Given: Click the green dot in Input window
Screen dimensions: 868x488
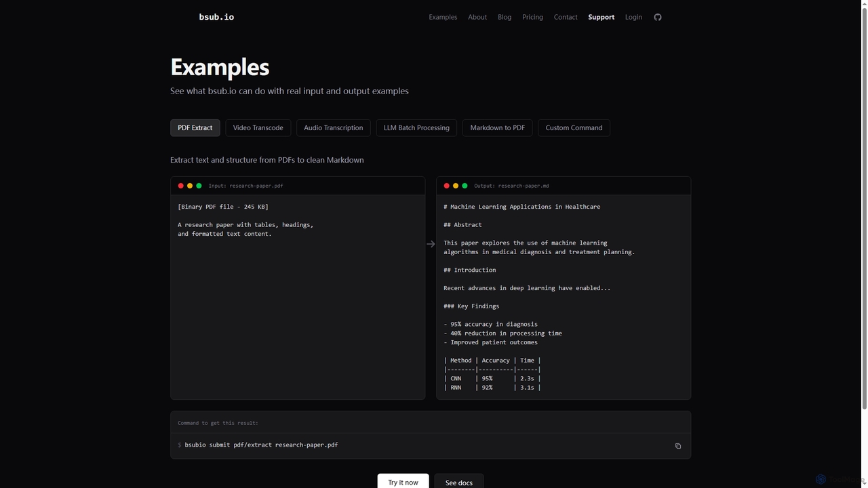Looking at the screenshot, I should coord(199,186).
